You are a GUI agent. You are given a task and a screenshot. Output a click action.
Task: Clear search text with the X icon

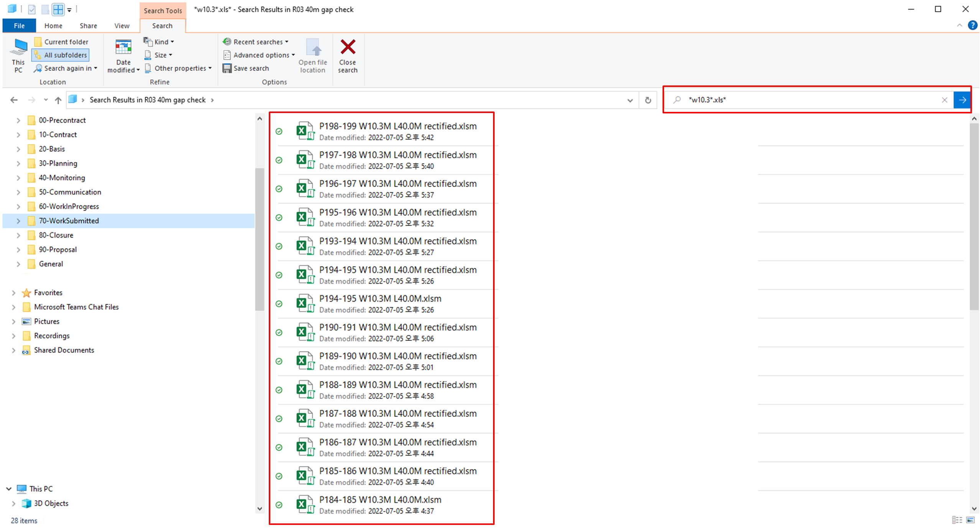coord(944,100)
